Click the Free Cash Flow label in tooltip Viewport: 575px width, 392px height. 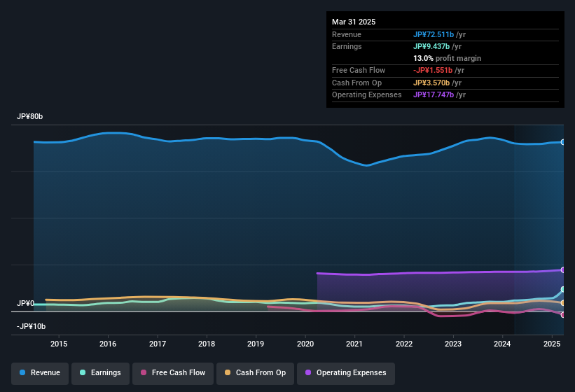[x=359, y=70]
